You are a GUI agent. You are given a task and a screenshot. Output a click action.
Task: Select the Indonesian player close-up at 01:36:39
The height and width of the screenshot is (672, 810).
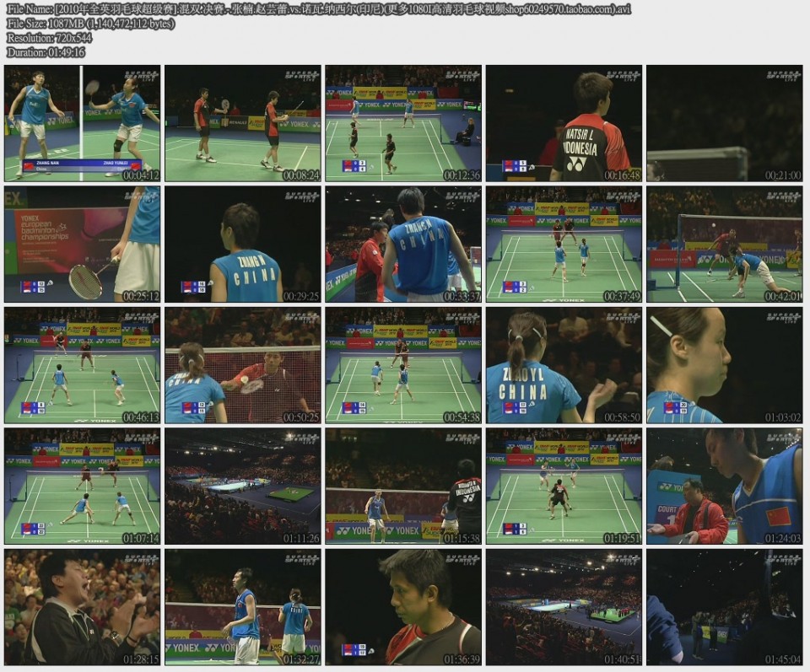coord(403,607)
